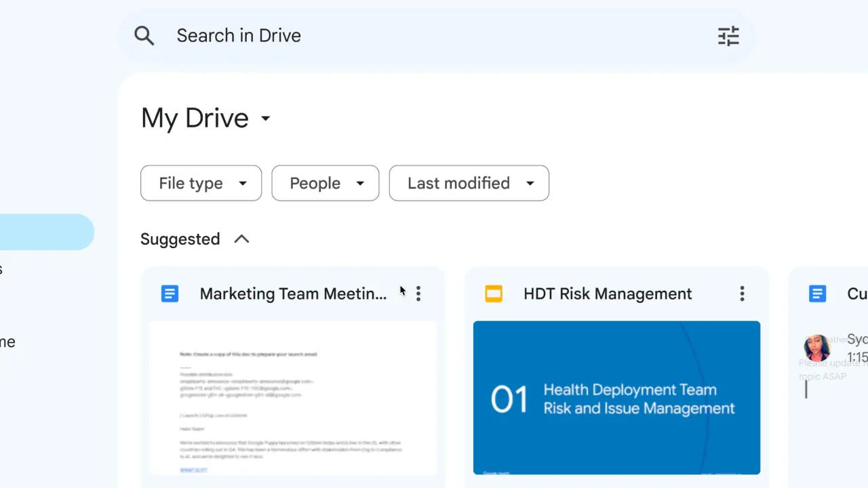This screenshot has width=868, height=488.
Task: Open advanced search options sliders icon
Action: point(728,36)
